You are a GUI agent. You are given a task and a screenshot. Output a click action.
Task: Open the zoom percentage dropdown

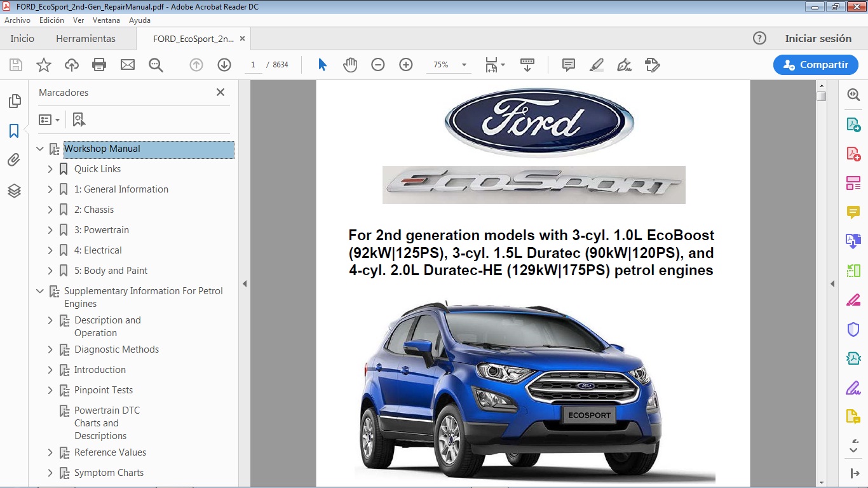pos(463,64)
